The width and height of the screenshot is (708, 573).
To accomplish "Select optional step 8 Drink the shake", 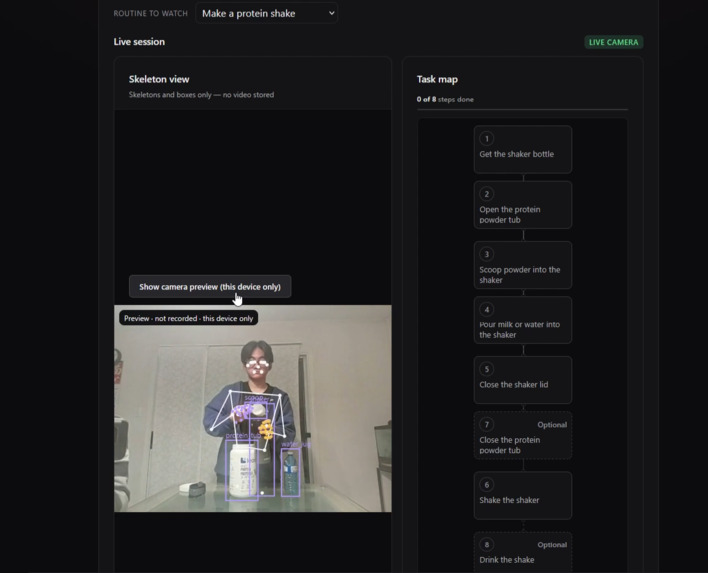I will click(x=523, y=553).
